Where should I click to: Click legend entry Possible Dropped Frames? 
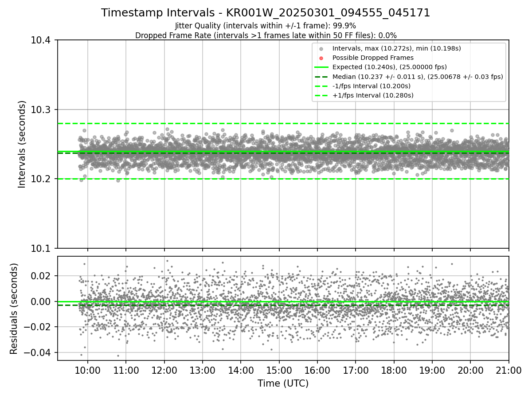click(x=373, y=58)
